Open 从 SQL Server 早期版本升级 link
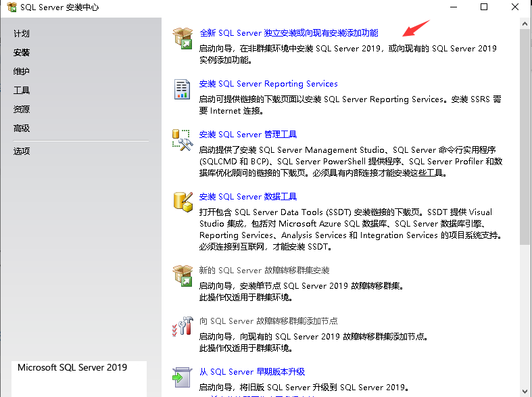Screen dimensions: 532x397 pos(252,372)
